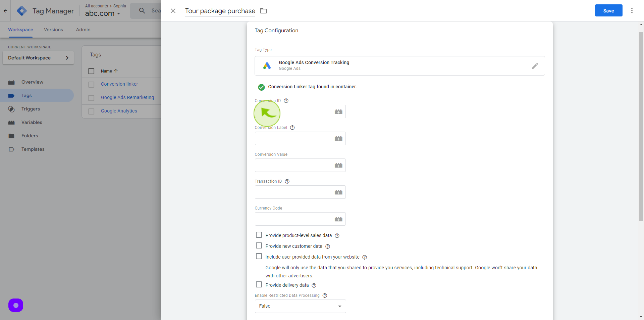Expand the Default Workspace selector
Screen dimensions: 644x320
(38, 58)
